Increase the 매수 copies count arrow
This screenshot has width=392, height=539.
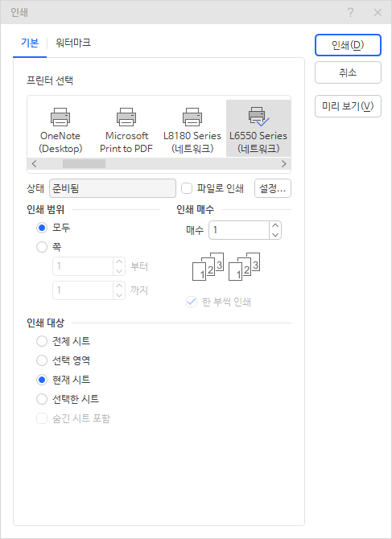click(x=275, y=225)
